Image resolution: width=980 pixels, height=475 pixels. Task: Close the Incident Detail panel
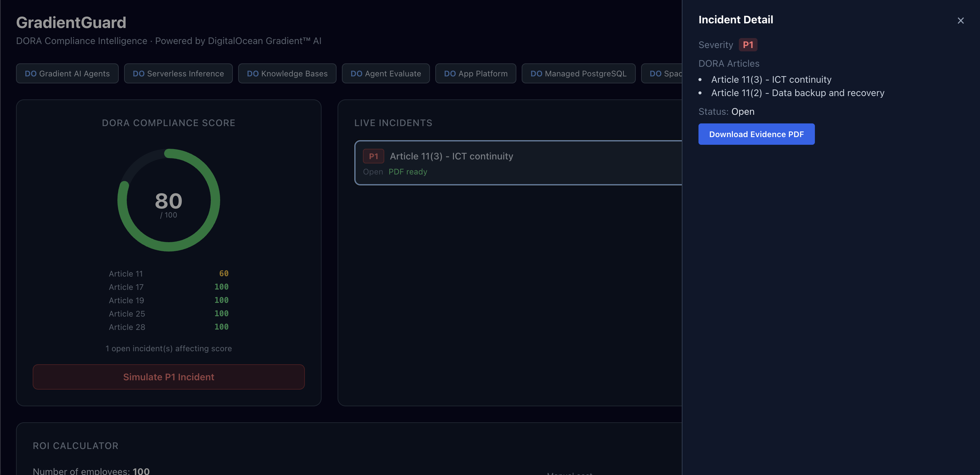click(x=960, y=21)
